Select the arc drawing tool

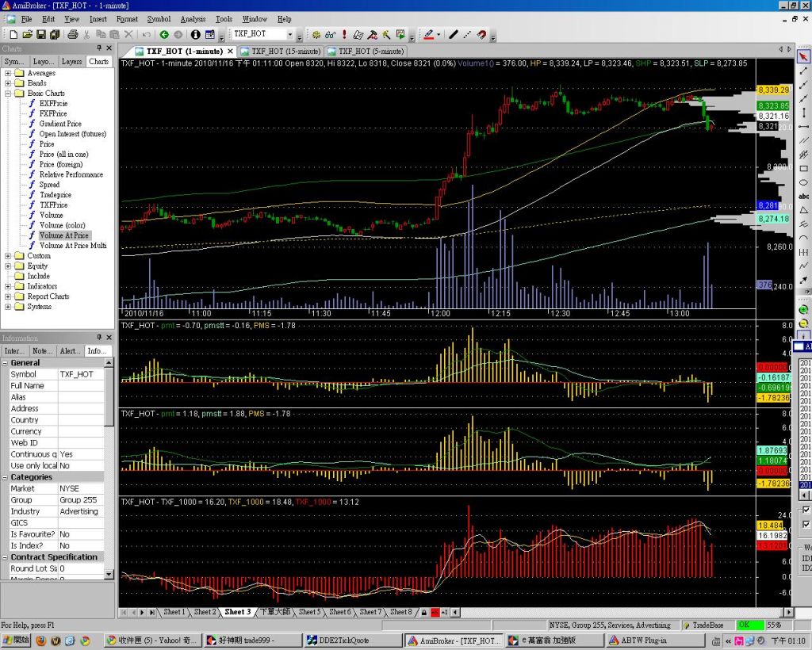pos(803,238)
